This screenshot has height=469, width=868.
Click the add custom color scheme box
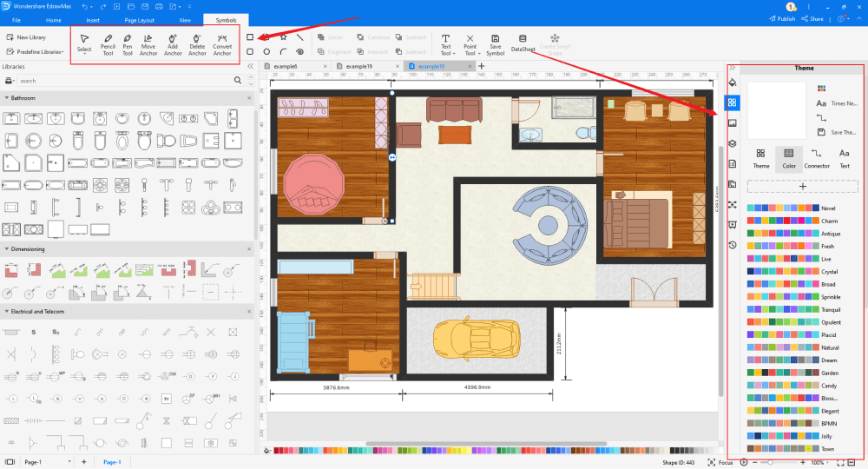pos(802,187)
